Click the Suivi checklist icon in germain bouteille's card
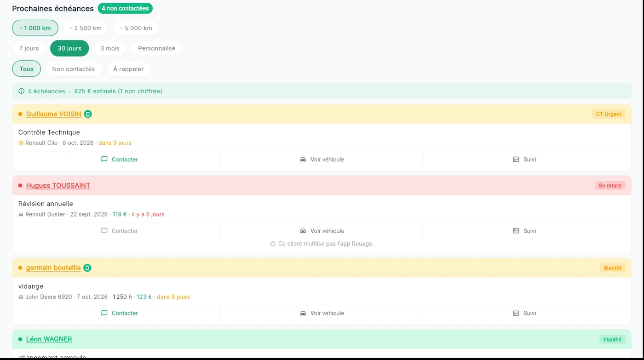The height and width of the screenshot is (360, 644). coord(516,313)
